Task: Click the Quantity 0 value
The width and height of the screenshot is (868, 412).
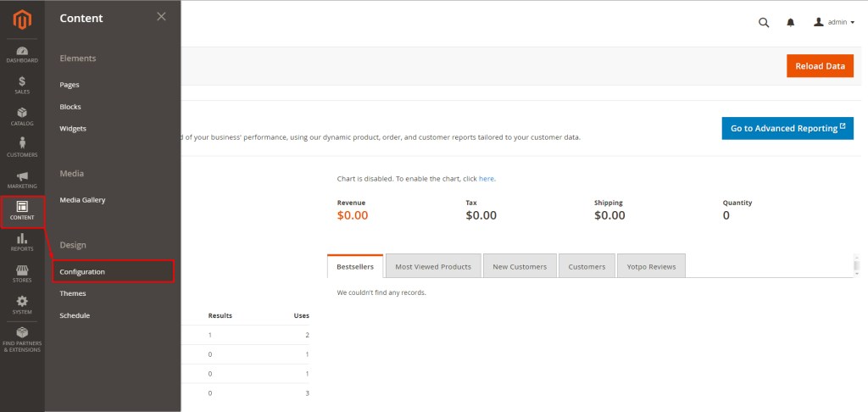Action: (726, 215)
